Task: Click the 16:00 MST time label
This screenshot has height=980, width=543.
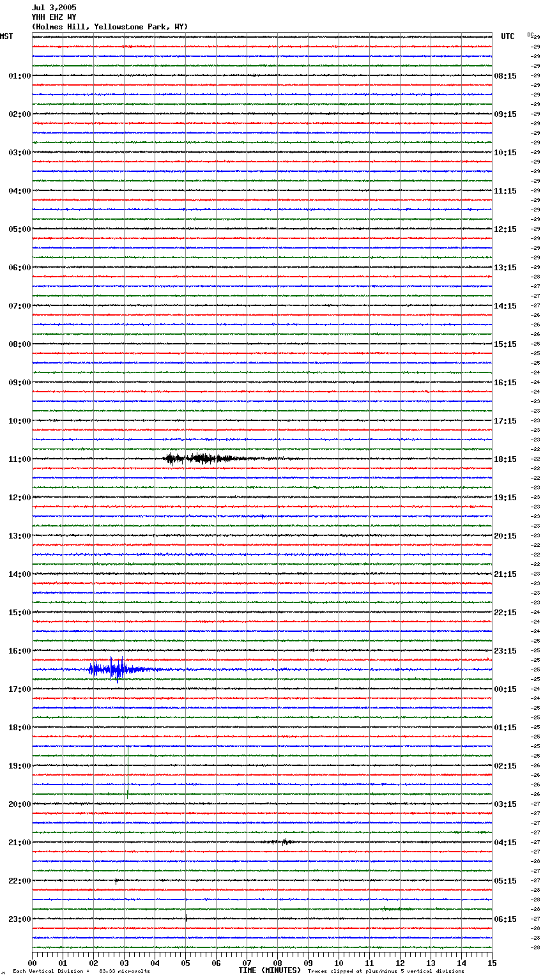Action: coord(20,651)
